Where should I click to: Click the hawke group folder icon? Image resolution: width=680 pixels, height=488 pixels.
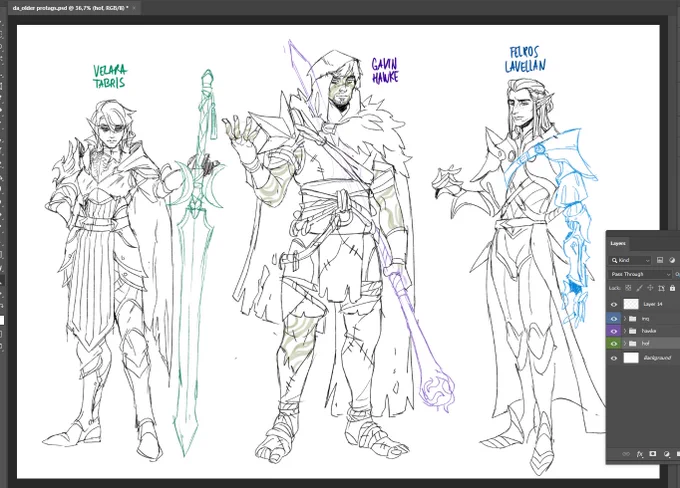(633, 331)
